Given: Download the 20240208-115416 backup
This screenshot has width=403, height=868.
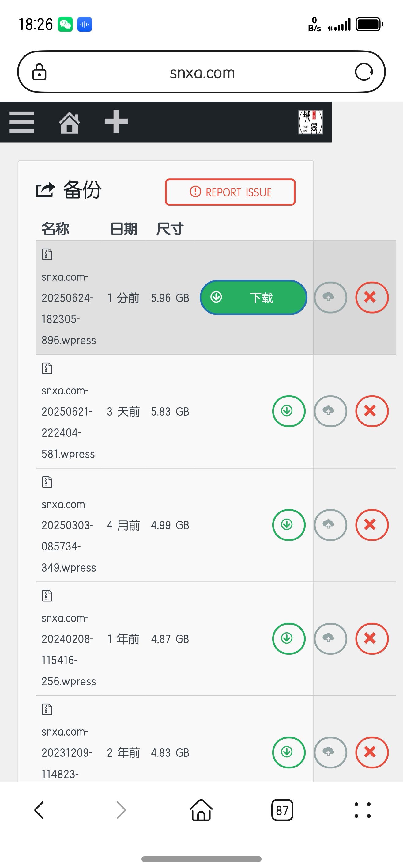Looking at the screenshot, I should point(288,638).
